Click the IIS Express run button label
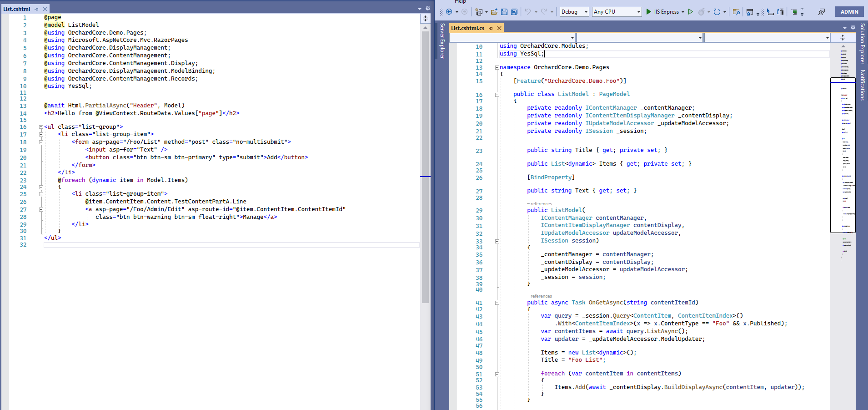The height and width of the screenshot is (410, 868). (x=667, y=12)
